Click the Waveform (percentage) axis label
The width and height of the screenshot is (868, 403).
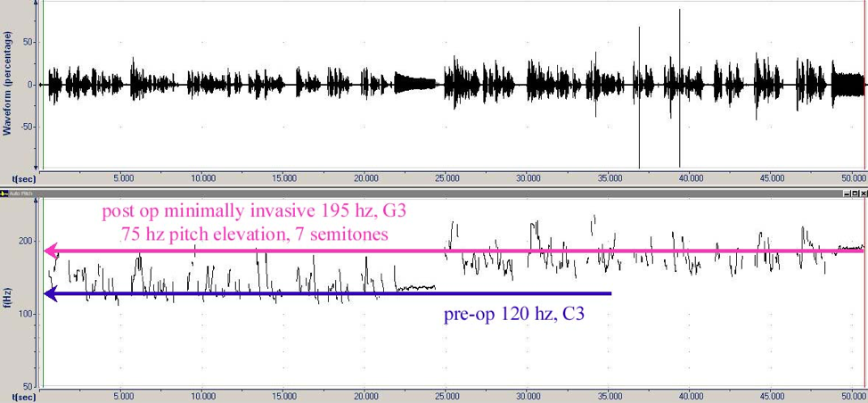6,83
